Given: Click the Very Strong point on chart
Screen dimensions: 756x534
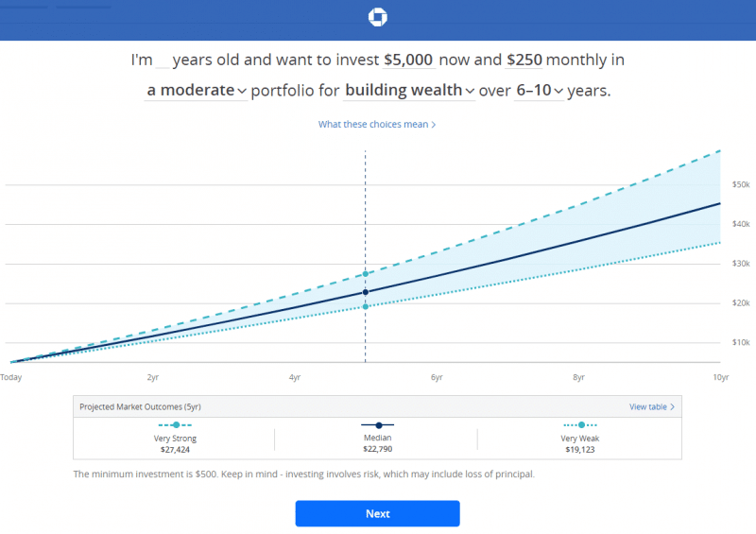Looking at the screenshot, I should coord(366,274).
